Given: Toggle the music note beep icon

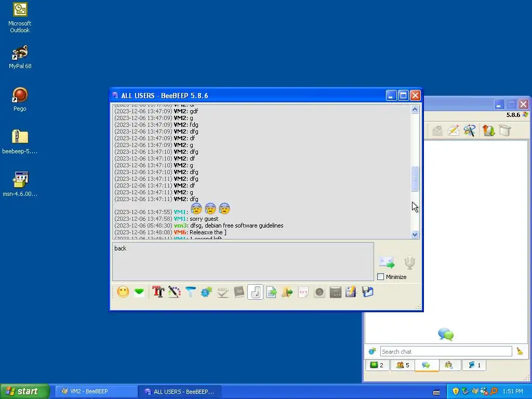Looking at the screenshot, I should point(255,292).
